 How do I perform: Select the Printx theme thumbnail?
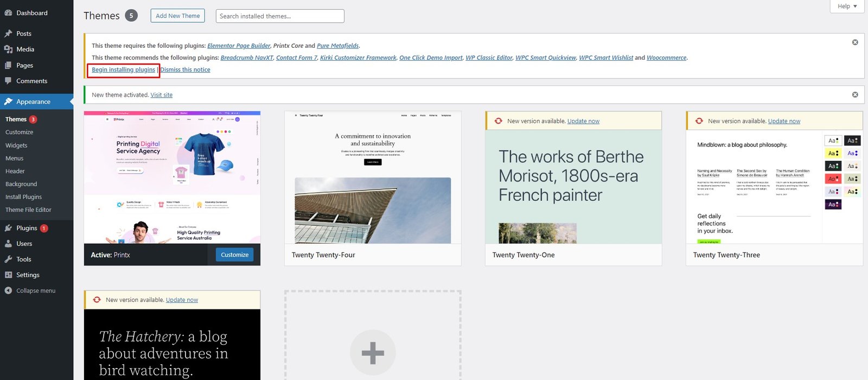point(172,178)
